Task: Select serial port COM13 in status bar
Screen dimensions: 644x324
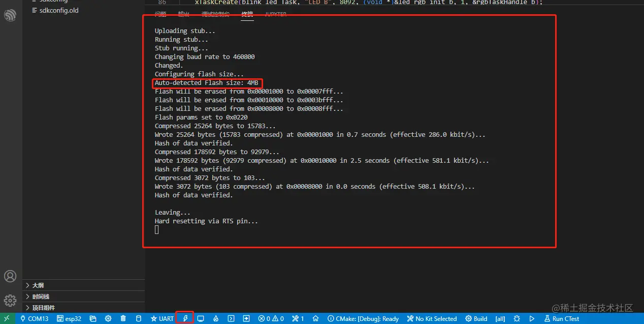Action: click(34, 318)
